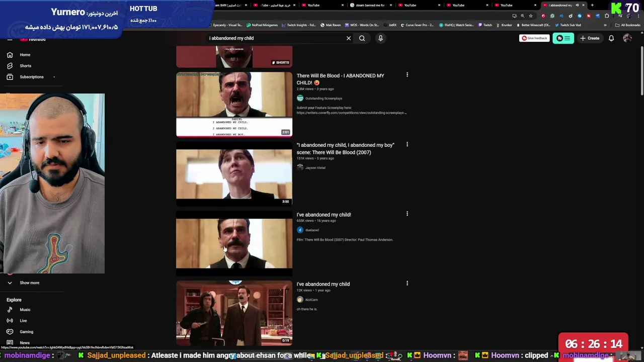Go to Home in the sidebar
The image size is (644, 362).
coord(25,55)
